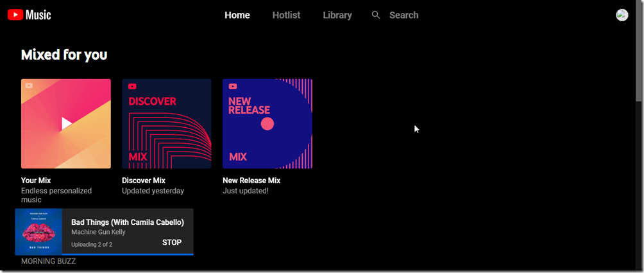The height and width of the screenshot is (273, 644).
Task: Click the upload progress bar
Action: tap(128, 254)
